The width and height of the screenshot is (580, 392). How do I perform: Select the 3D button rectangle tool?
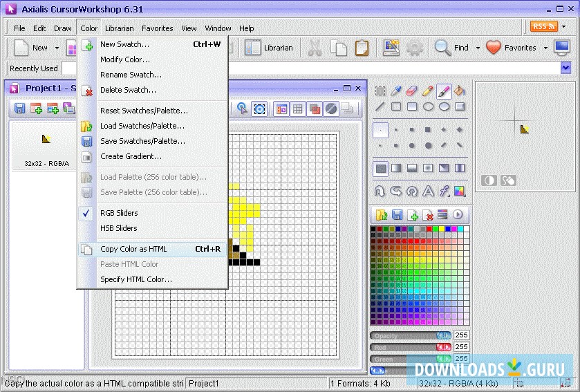click(460, 107)
